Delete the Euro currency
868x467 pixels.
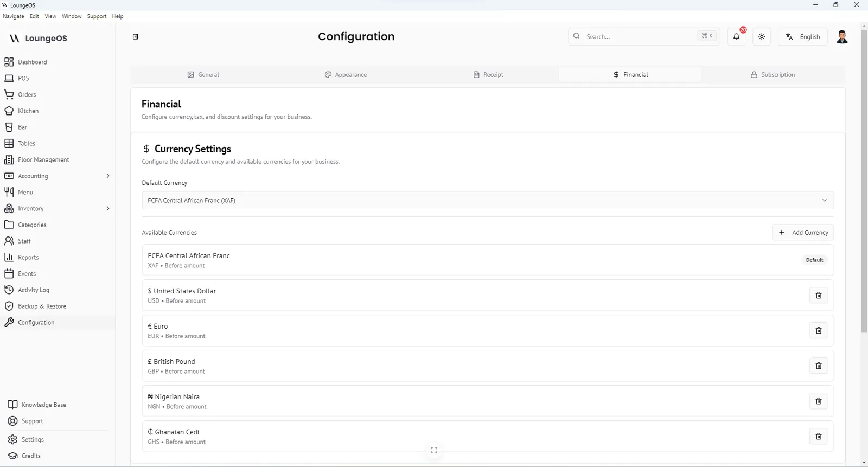(819, 330)
